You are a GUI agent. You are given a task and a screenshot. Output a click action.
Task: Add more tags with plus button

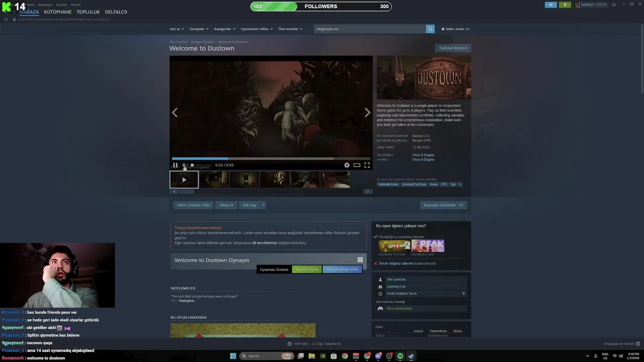coord(460,185)
